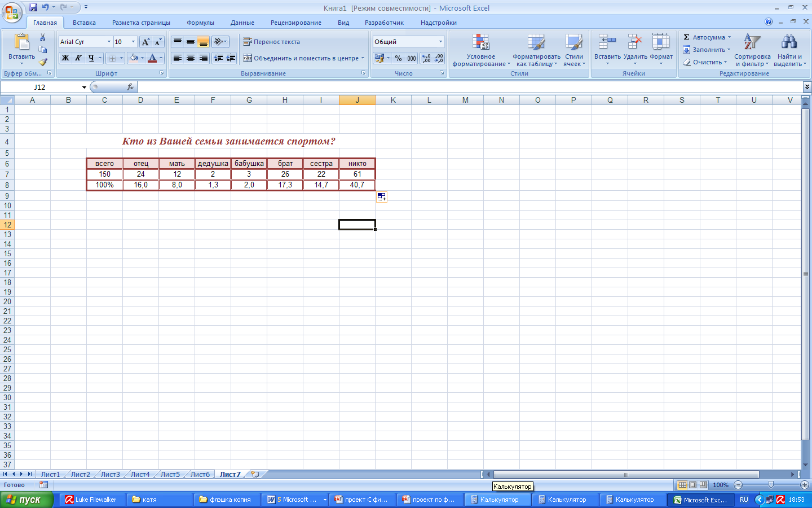Click Insert cells icon
Image resolution: width=812 pixels, height=508 pixels.
607,43
